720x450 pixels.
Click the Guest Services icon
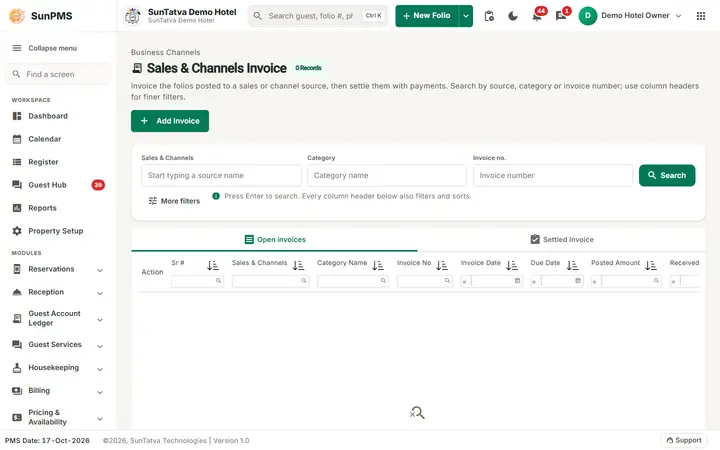[17, 344]
